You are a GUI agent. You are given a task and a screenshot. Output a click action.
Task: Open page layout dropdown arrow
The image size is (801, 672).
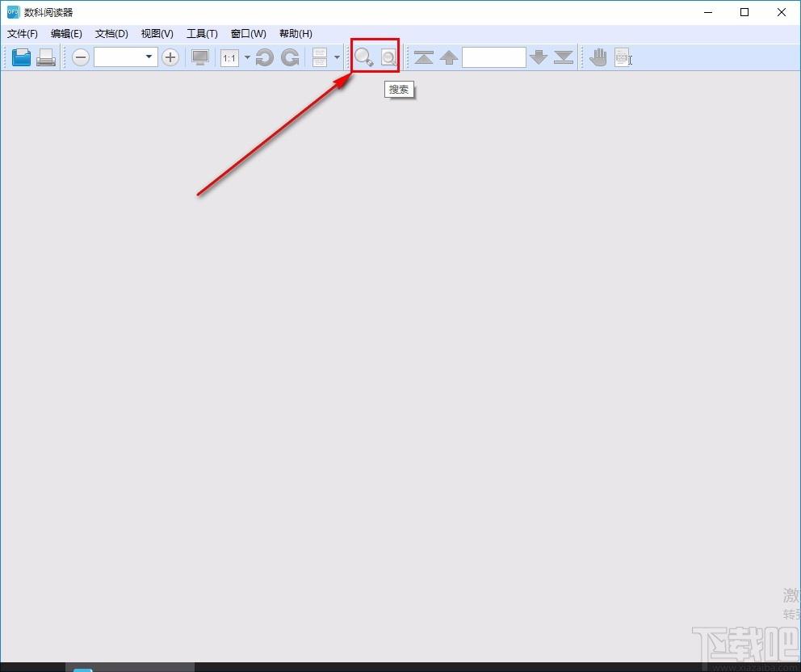(337, 57)
